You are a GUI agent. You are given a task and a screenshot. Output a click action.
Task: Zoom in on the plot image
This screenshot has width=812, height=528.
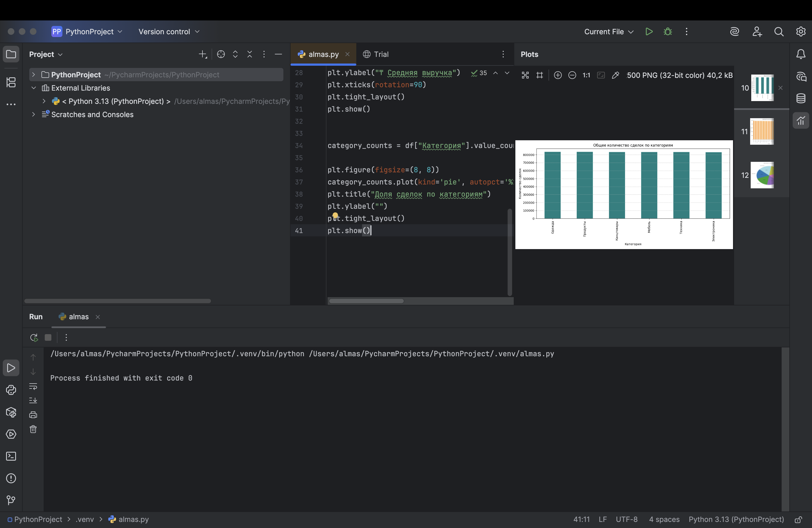[557, 75]
